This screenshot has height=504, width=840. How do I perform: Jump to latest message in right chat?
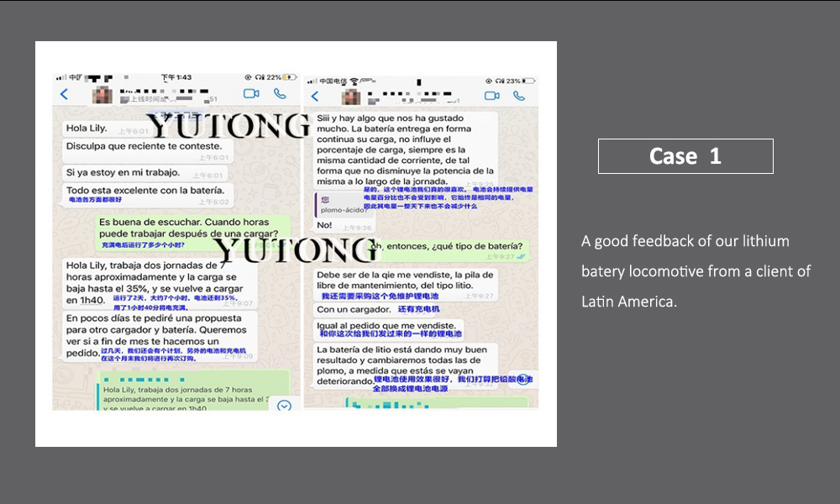(x=522, y=377)
